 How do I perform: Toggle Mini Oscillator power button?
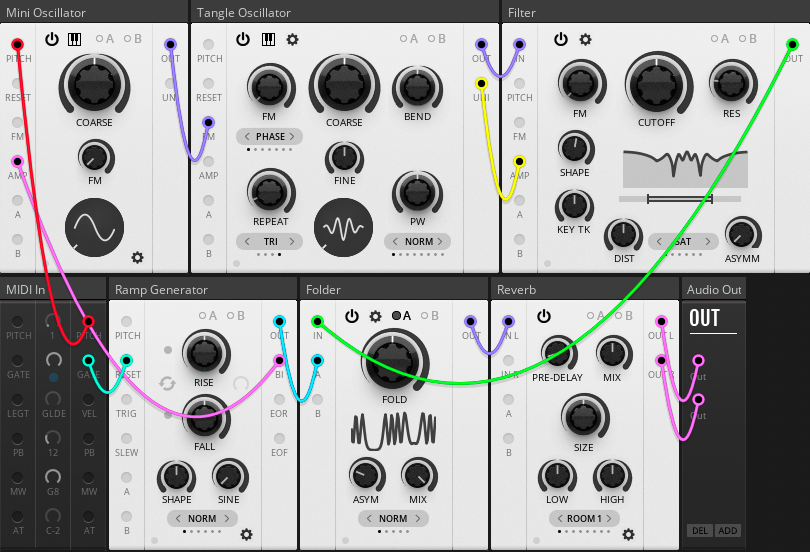[52, 39]
